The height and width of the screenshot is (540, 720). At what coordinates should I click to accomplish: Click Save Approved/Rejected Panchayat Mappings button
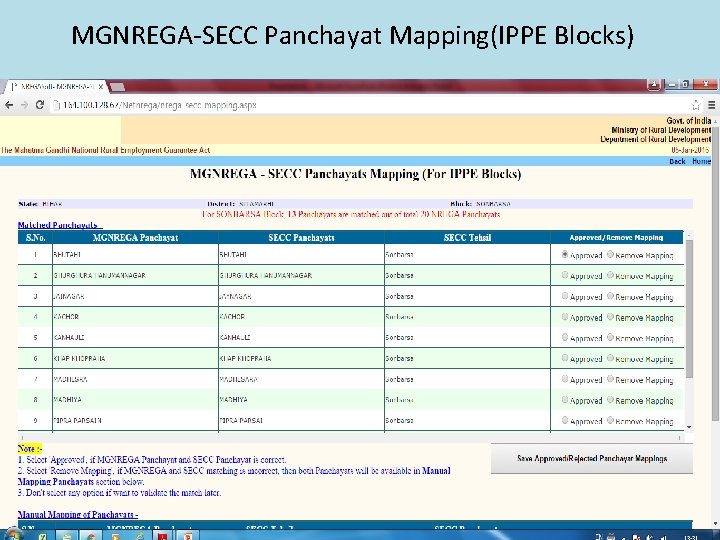point(592,458)
